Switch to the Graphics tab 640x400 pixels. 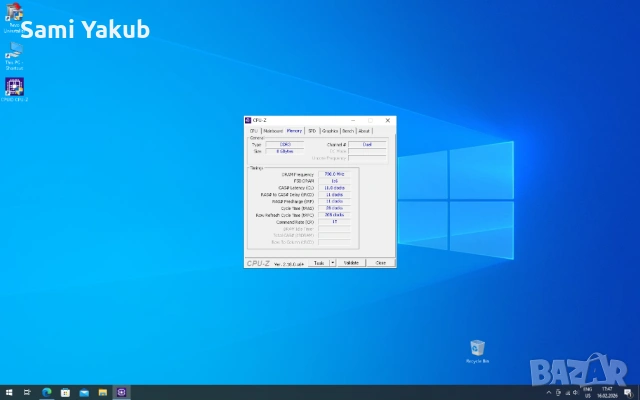click(330, 131)
